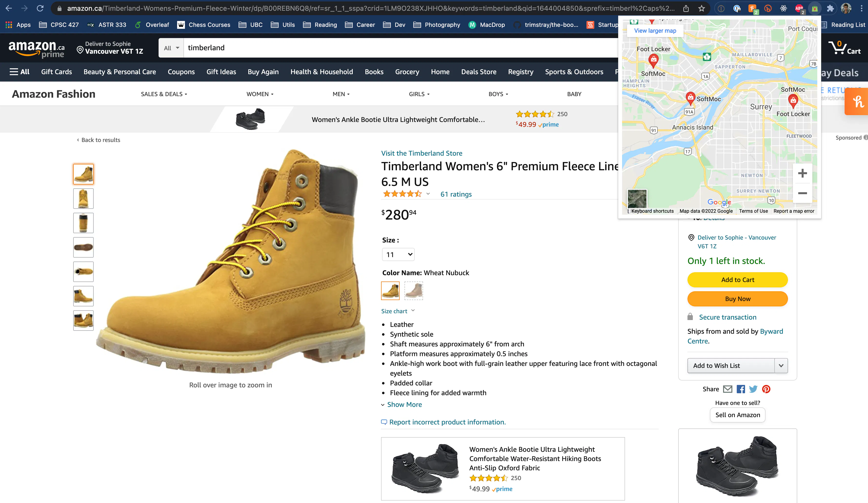Open the search department All dropdown
This screenshot has width=868, height=503.
pos(171,48)
